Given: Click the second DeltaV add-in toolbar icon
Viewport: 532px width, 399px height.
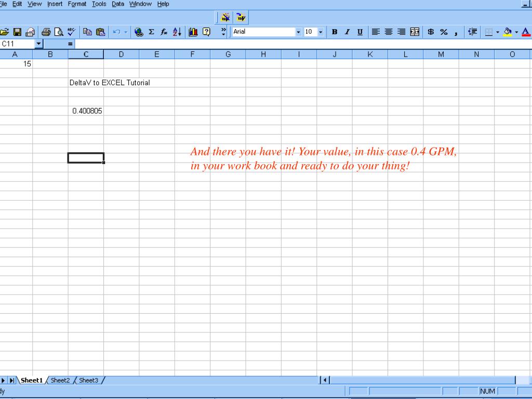Looking at the screenshot, I should 241,18.
